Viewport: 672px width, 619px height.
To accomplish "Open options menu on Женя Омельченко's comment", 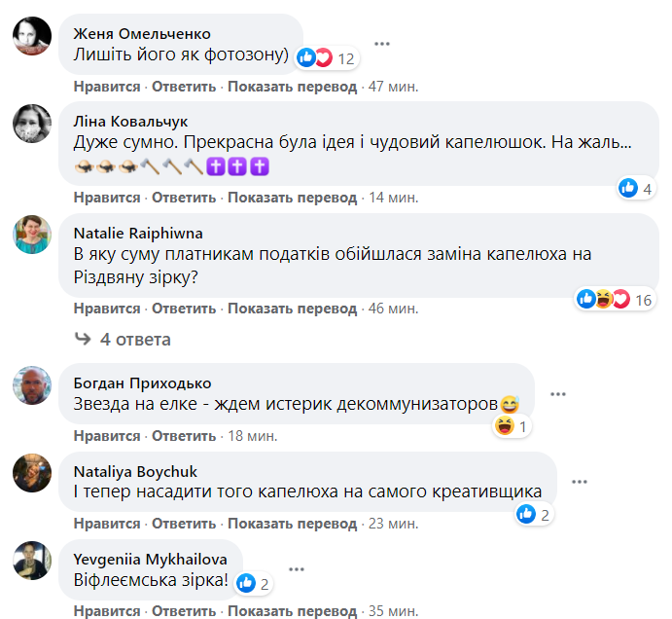I will pyautogui.click(x=382, y=44).
